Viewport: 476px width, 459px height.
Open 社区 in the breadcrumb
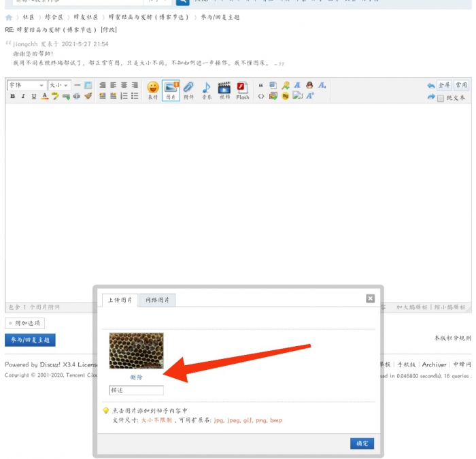click(x=29, y=17)
